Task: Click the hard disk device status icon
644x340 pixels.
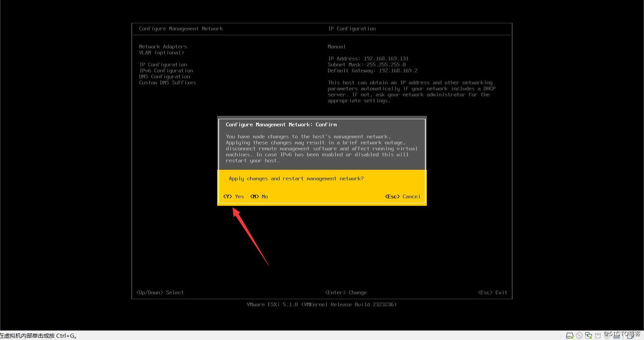Action: pos(570,336)
